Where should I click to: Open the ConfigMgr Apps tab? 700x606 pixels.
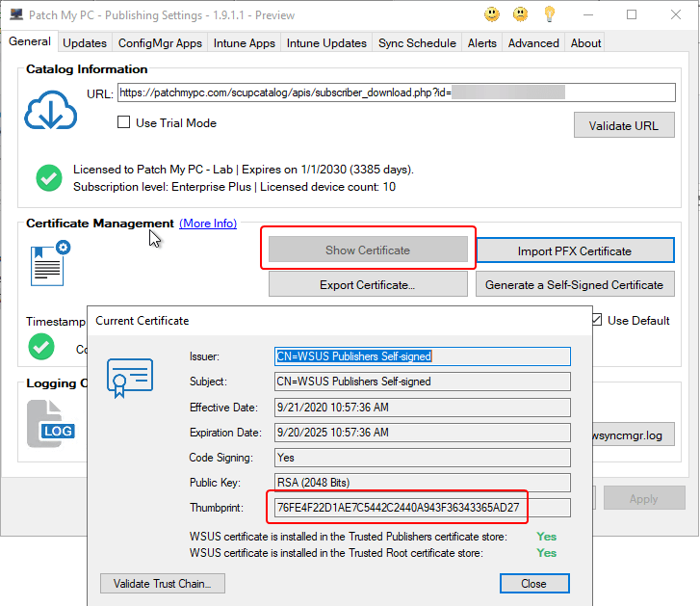pyautogui.click(x=160, y=43)
